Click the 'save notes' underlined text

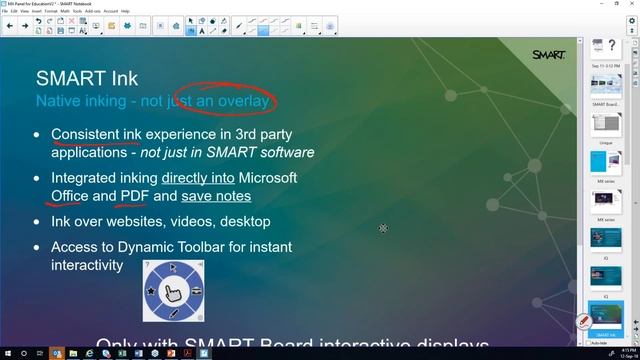pos(216,196)
